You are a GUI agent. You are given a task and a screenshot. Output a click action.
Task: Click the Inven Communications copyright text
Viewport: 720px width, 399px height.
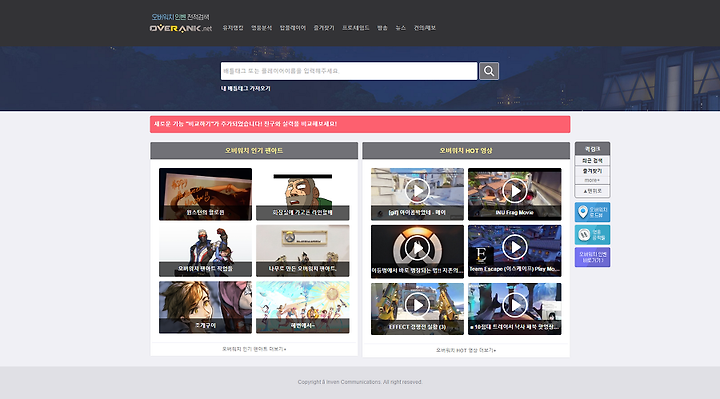(360, 382)
